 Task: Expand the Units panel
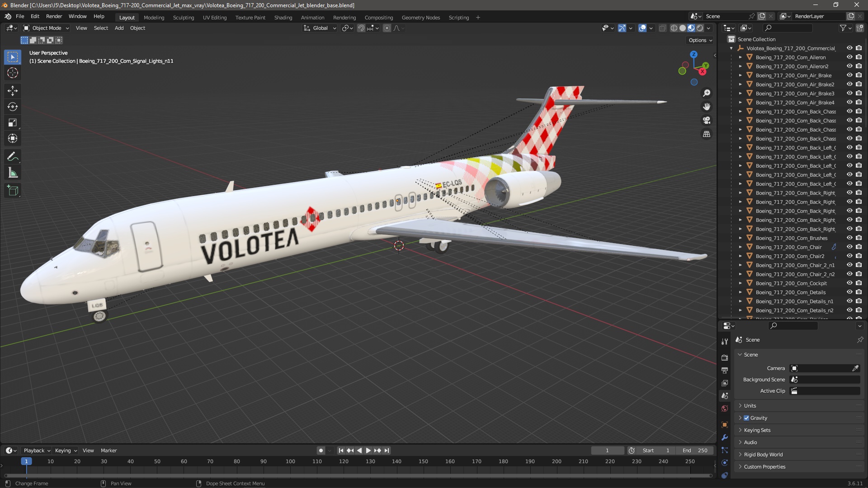(x=750, y=406)
